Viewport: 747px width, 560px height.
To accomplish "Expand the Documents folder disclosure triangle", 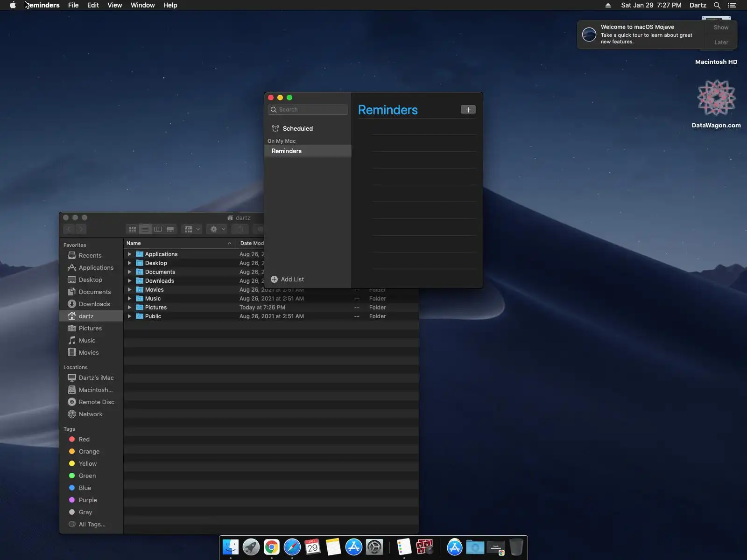I will click(x=129, y=272).
